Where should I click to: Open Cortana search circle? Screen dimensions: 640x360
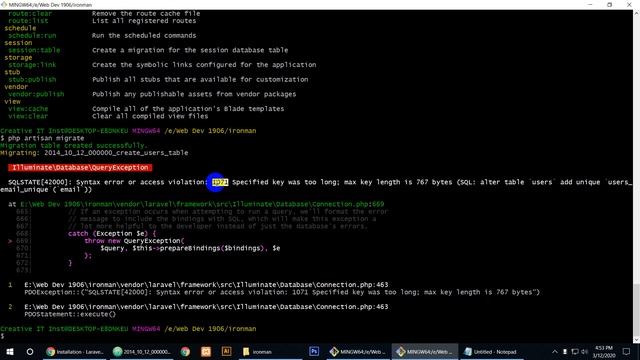coord(30,351)
